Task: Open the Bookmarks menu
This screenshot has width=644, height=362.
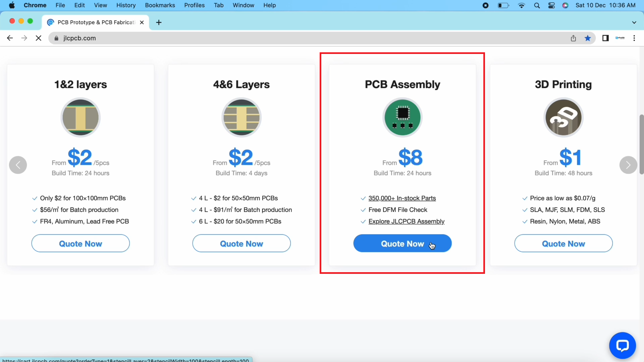Action: pos(160,5)
